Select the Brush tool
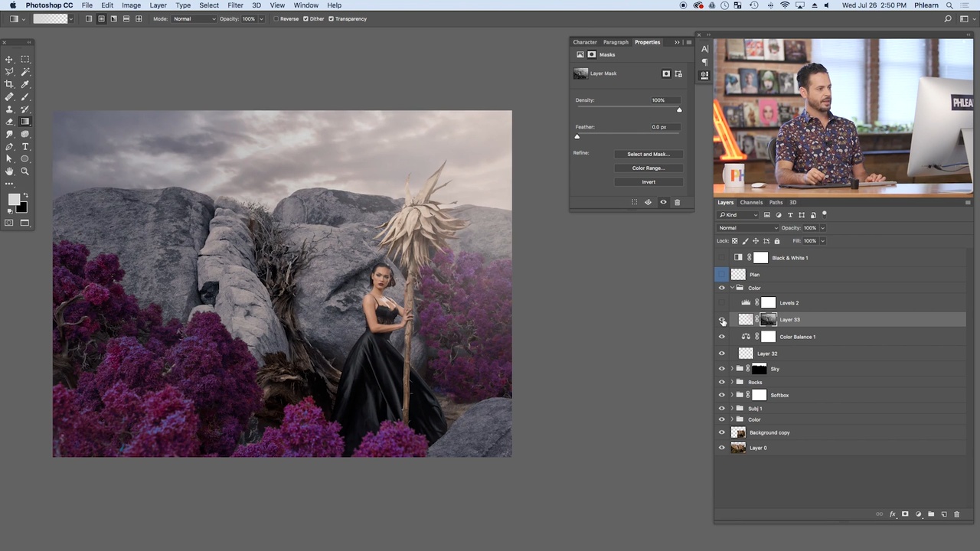Viewport: 980px width, 551px height. 25,96
